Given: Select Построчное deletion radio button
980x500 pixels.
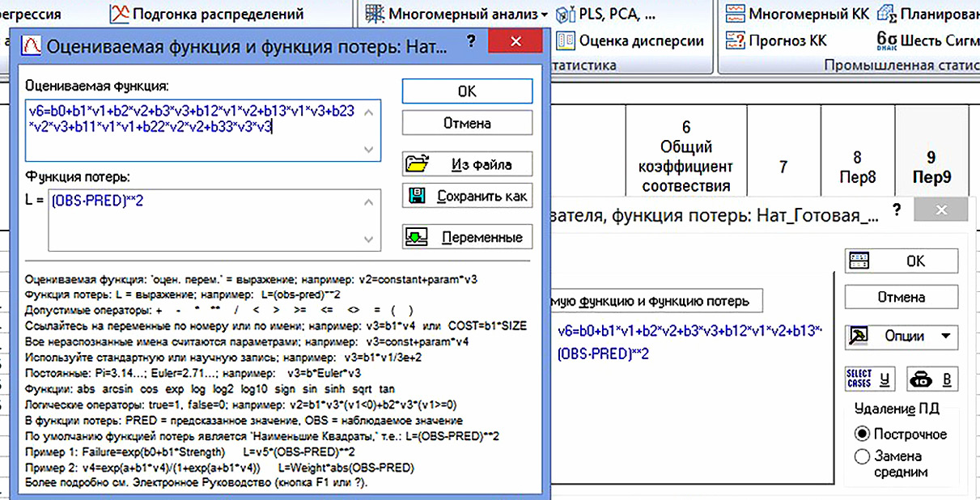Looking at the screenshot, I should click(x=861, y=434).
